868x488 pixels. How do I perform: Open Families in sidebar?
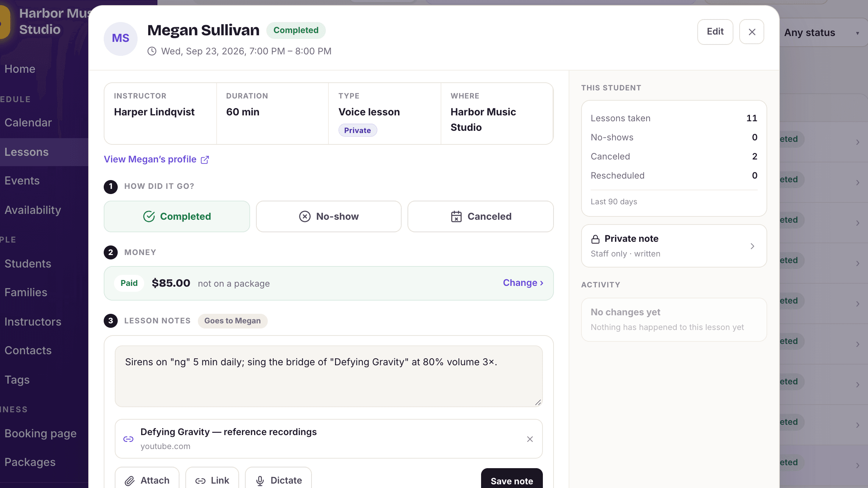26,293
